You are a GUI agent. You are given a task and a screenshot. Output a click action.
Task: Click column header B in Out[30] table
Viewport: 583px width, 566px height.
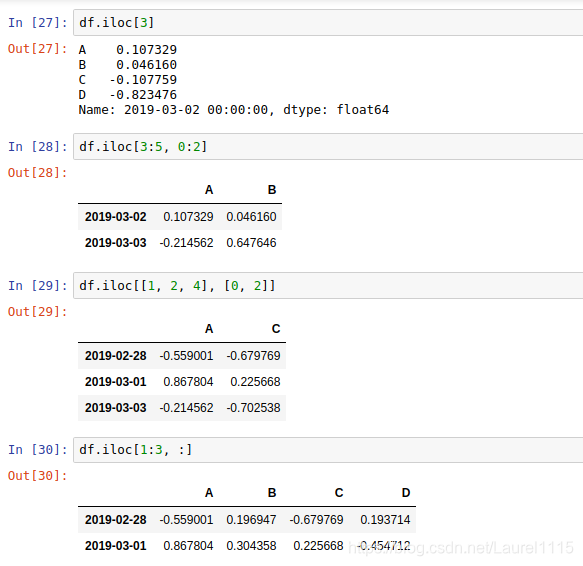(x=272, y=493)
